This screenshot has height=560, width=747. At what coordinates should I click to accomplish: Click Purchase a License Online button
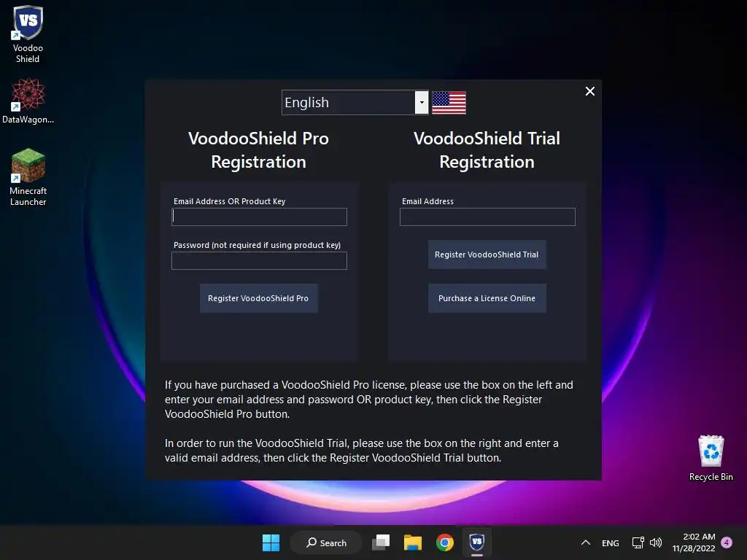tap(487, 298)
